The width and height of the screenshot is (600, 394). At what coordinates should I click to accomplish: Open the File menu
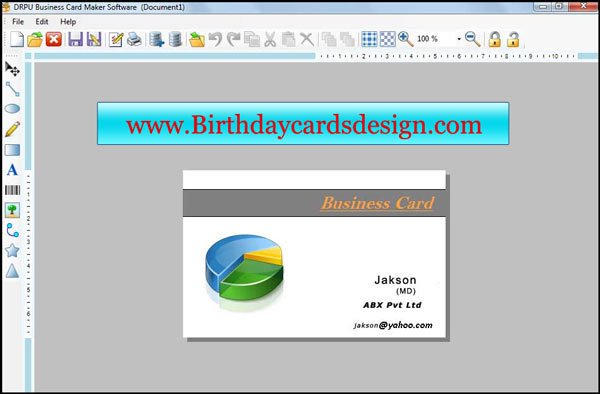coord(18,22)
